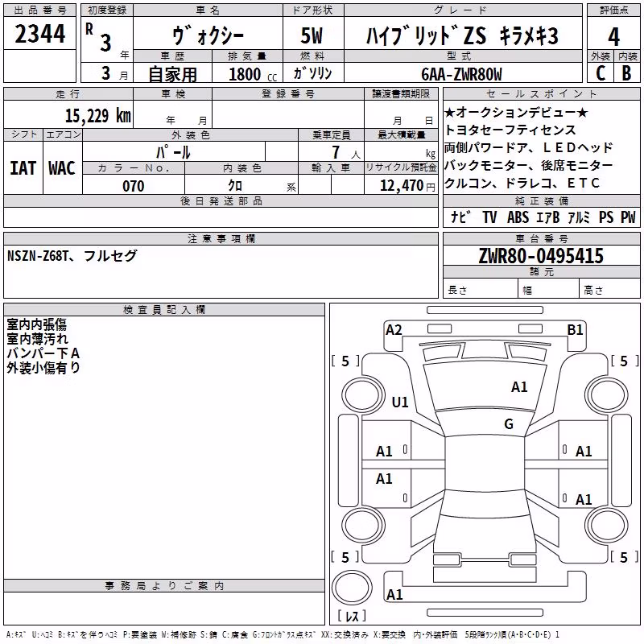Select the PS equipment entry
Viewport: 644px width, 644px height.
click(x=606, y=217)
